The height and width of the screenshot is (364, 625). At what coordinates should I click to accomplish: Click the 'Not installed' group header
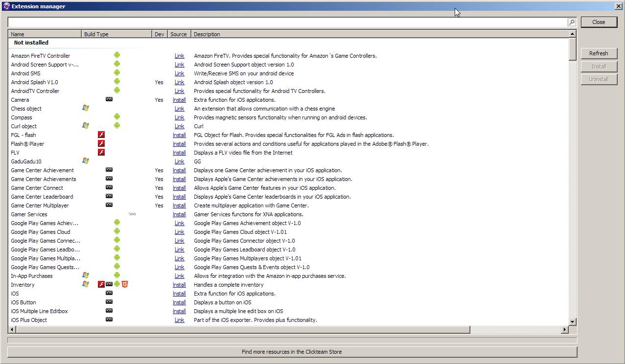pyautogui.click(x=31, y=43)
